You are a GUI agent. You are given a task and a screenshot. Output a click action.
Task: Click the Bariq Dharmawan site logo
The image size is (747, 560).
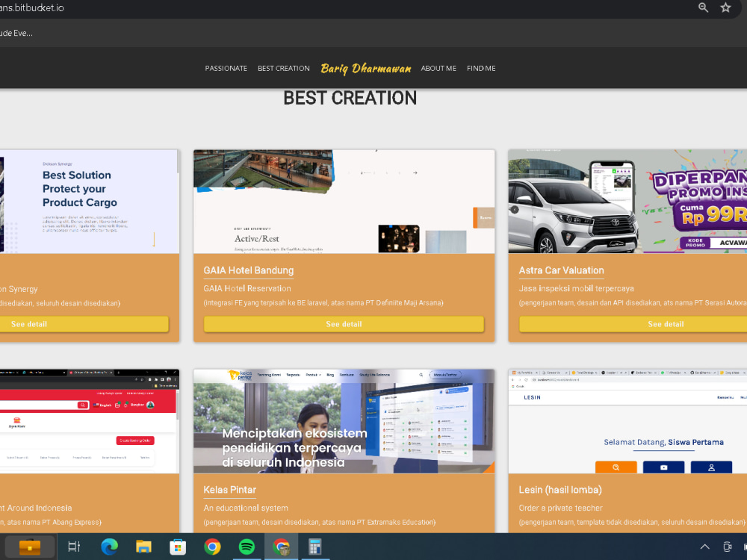click(x=365, y=68)
